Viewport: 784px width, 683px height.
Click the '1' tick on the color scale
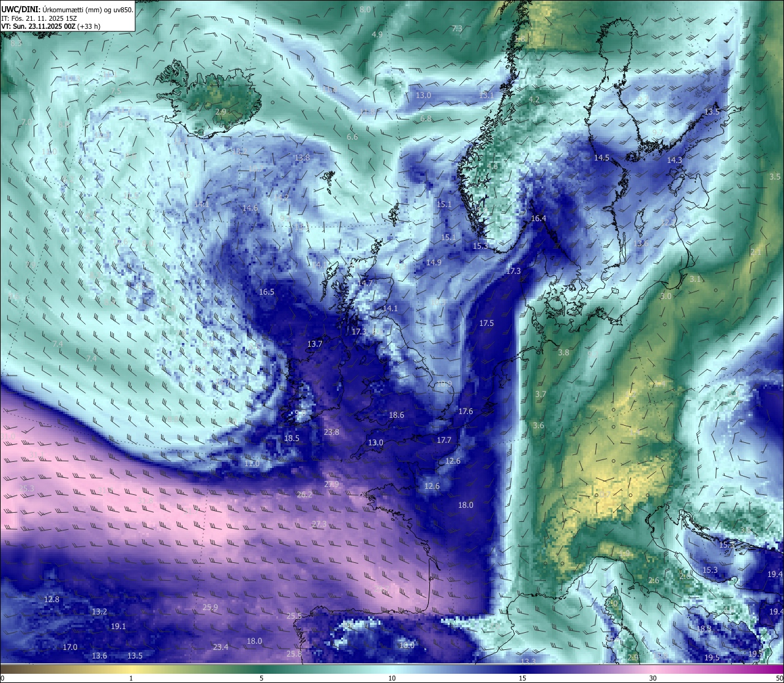[x=130, y=678]
